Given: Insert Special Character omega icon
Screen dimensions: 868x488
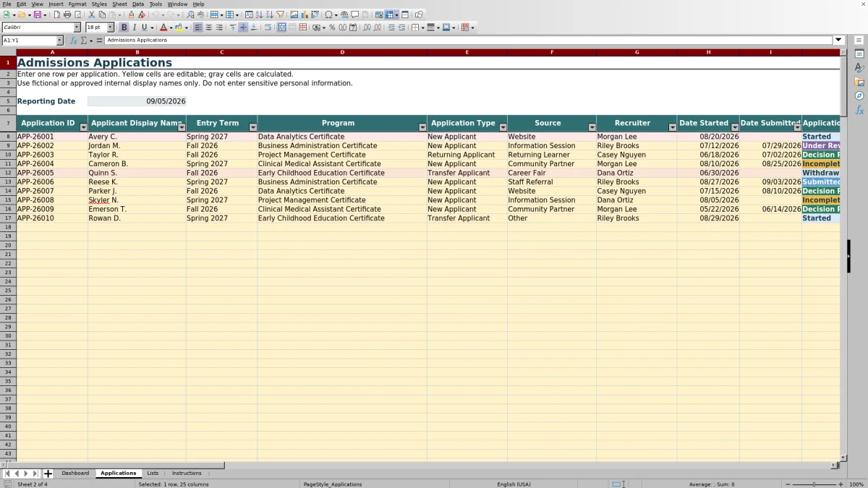Looking at the screenshot, I should point(328,14).
